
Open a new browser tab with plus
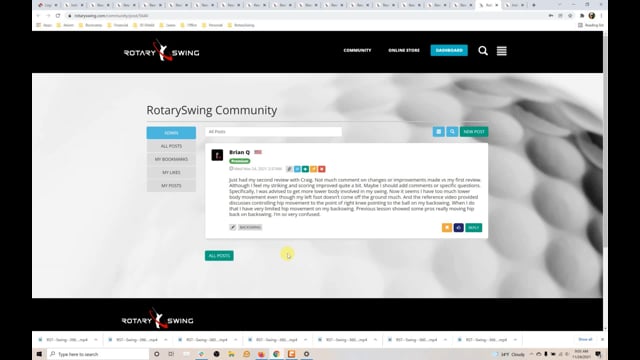pyautogui.click(x=533, y=5)
